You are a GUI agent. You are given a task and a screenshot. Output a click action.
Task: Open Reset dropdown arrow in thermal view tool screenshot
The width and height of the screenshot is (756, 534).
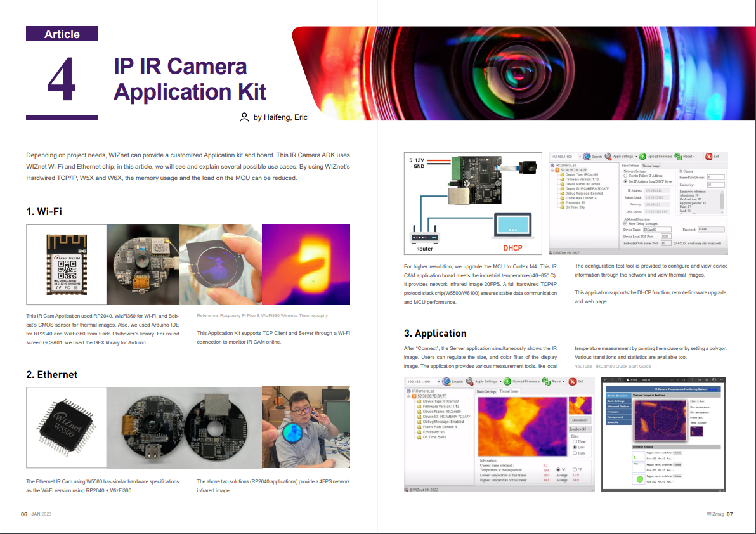coord(564,381)
